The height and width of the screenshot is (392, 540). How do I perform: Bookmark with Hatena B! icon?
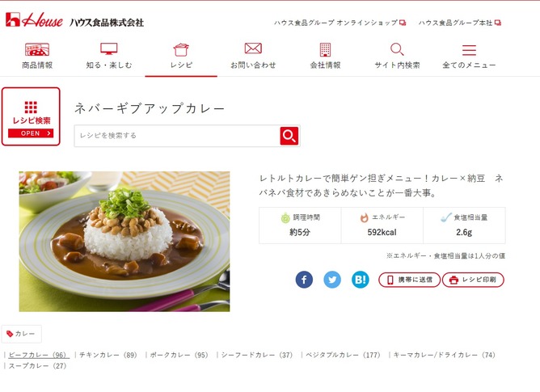[x=361, y=280]
